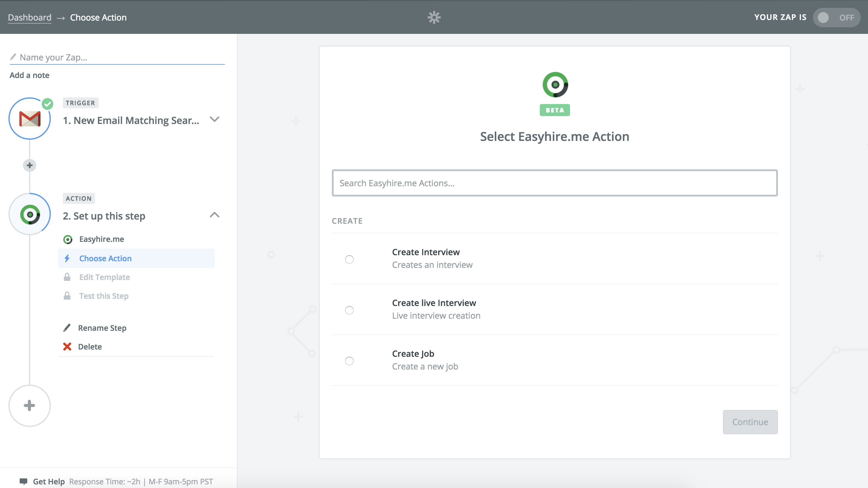The height and width of the screenshot is (488, 868).
Task: Click the Get Help chat icon
Action: pos(23,481)
